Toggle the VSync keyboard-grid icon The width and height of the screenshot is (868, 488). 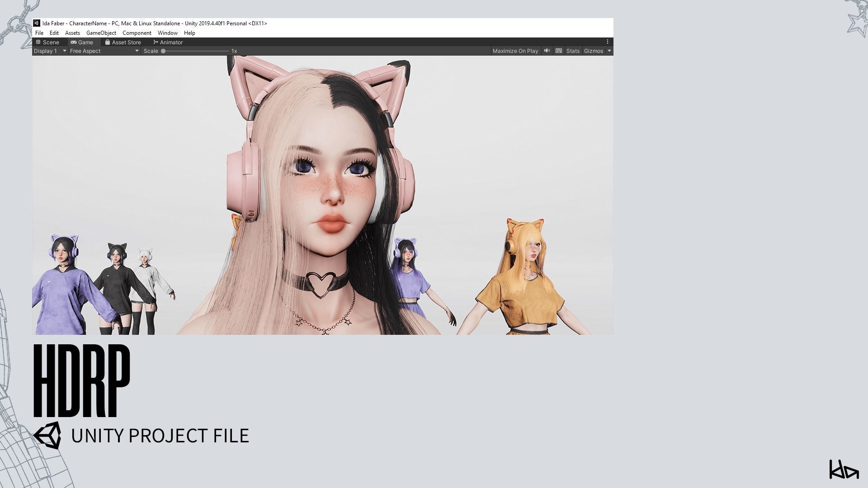(x=559, y=51)
